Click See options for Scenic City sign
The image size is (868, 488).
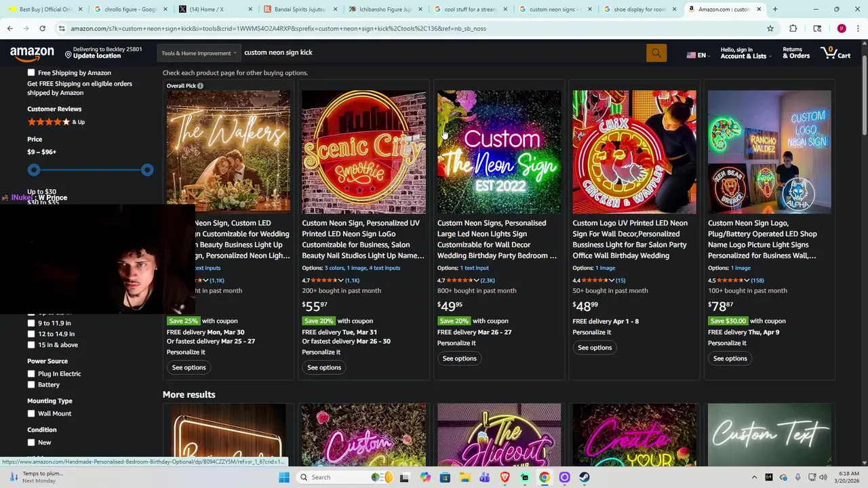[x=324, y=367]
